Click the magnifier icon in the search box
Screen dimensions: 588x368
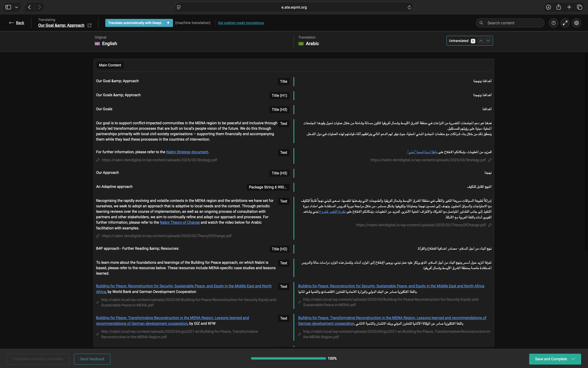tap(481, 23)
